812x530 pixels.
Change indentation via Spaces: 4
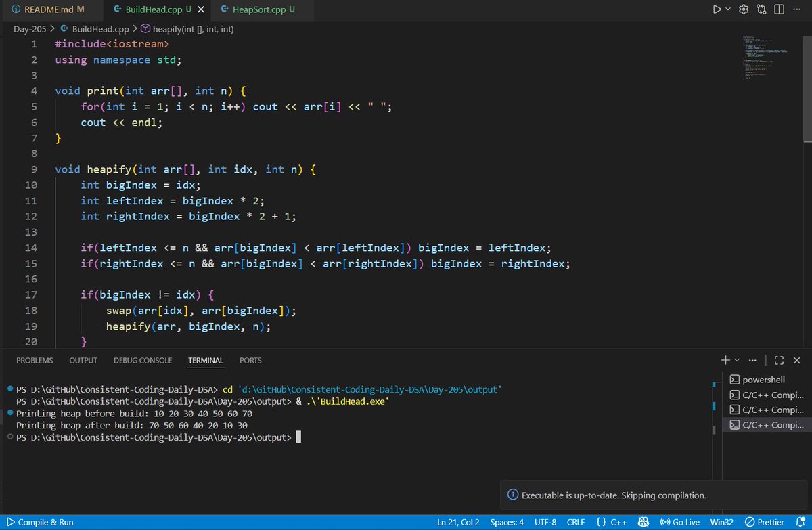pos(507,523)
